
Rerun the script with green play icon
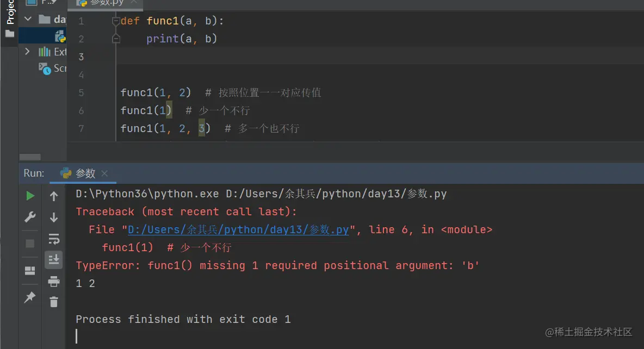pos(30,196)
